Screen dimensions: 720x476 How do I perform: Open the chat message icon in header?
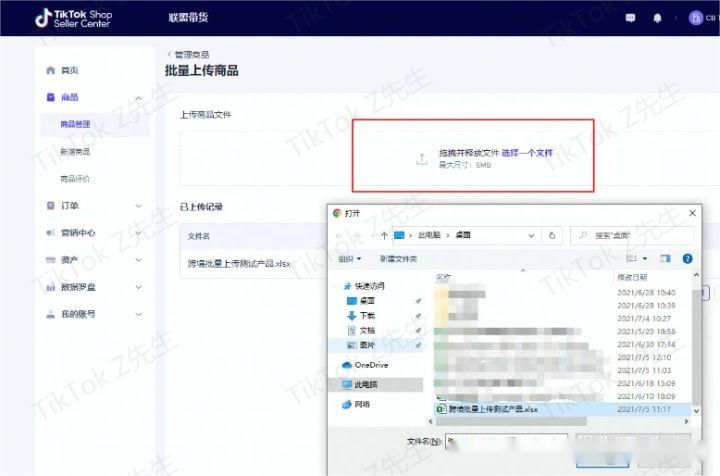click(x=630, y=18)
